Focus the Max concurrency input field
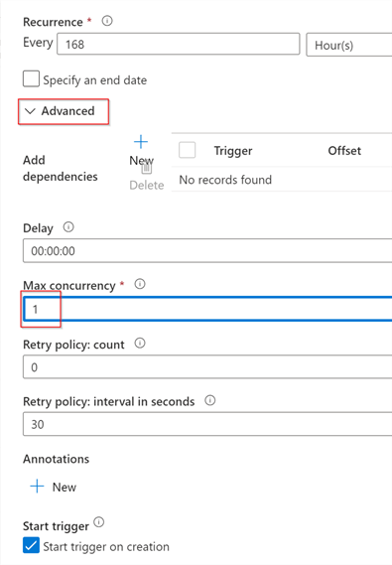This screenshot has width=392, height=565. (x=207, y=309)
